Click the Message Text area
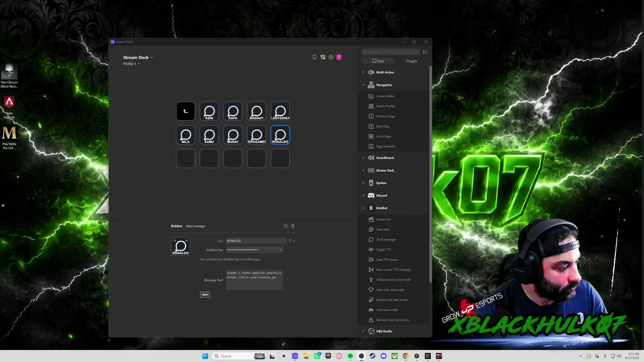This screenshot has width=644, height=362. (x=255, y=280)
